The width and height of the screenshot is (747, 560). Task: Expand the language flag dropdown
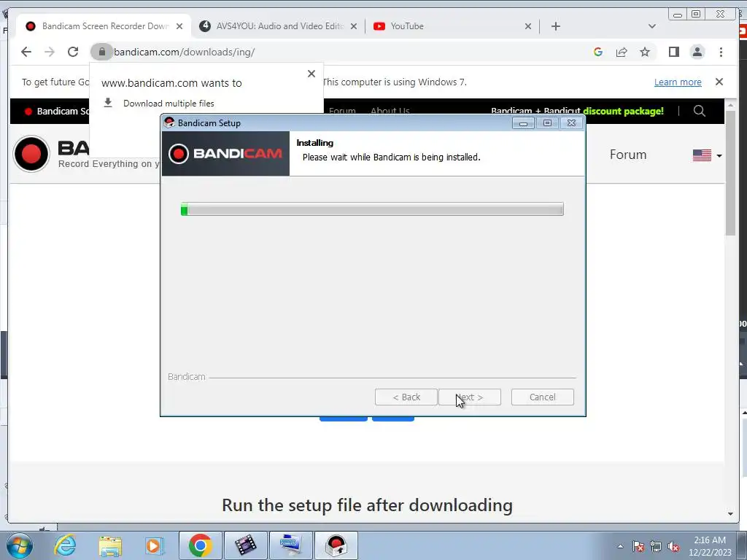pyautogui.click(x=707, y=155)
